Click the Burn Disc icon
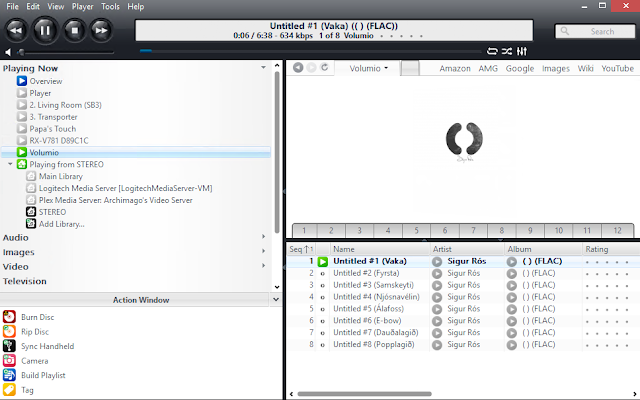This screenshot has height=400, width=640. 9,317
